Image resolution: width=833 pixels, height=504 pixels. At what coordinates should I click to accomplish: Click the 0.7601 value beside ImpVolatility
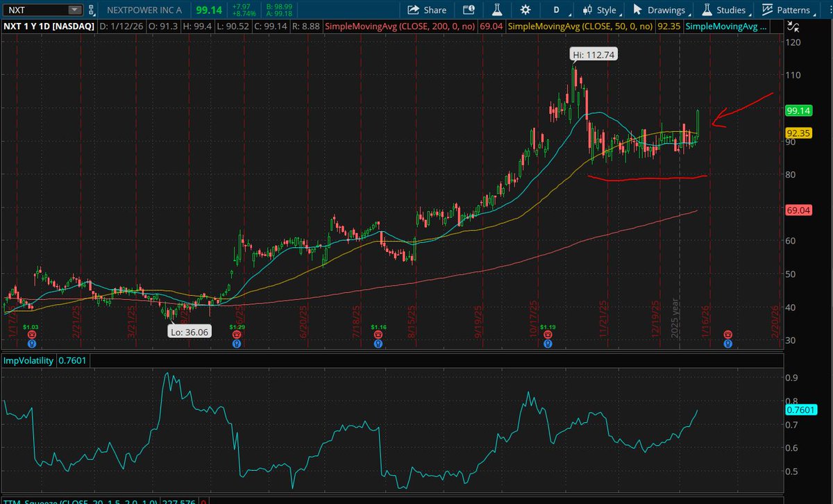tap(72, 360)
